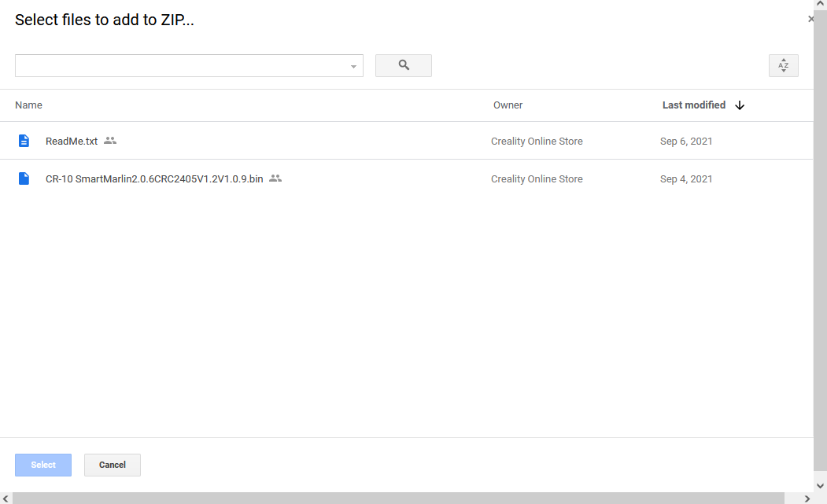Close the Select files dialog

coord(810,19)
